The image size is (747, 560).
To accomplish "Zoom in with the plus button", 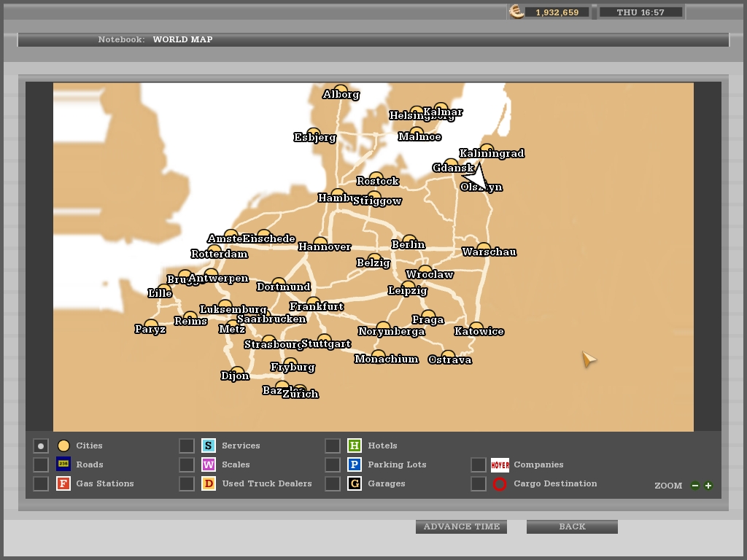I will point(708,486).
